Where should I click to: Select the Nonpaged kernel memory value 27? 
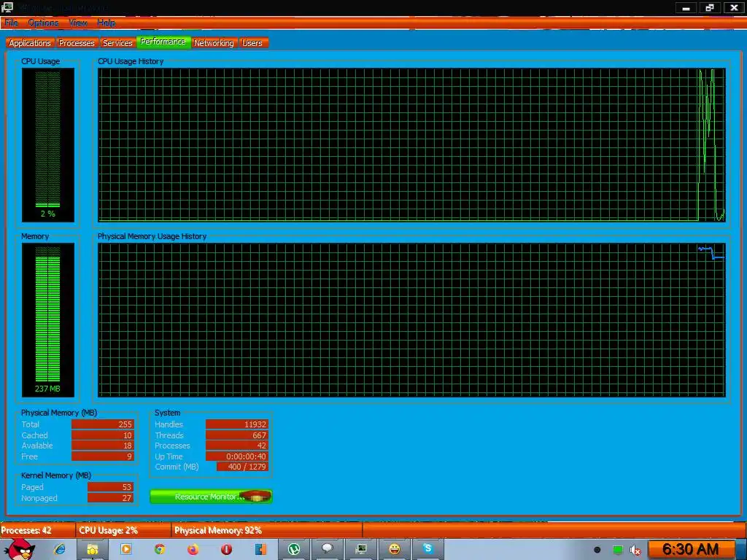click(111, 498)
